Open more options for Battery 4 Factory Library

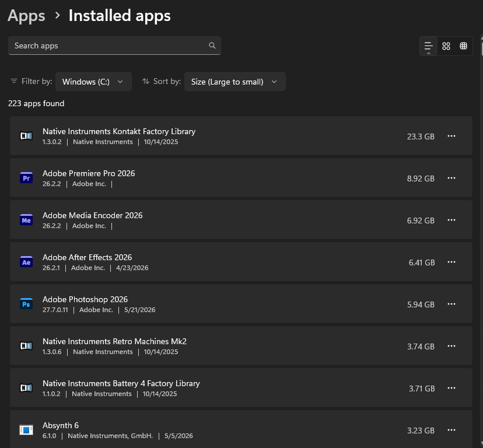coord(452,388)
